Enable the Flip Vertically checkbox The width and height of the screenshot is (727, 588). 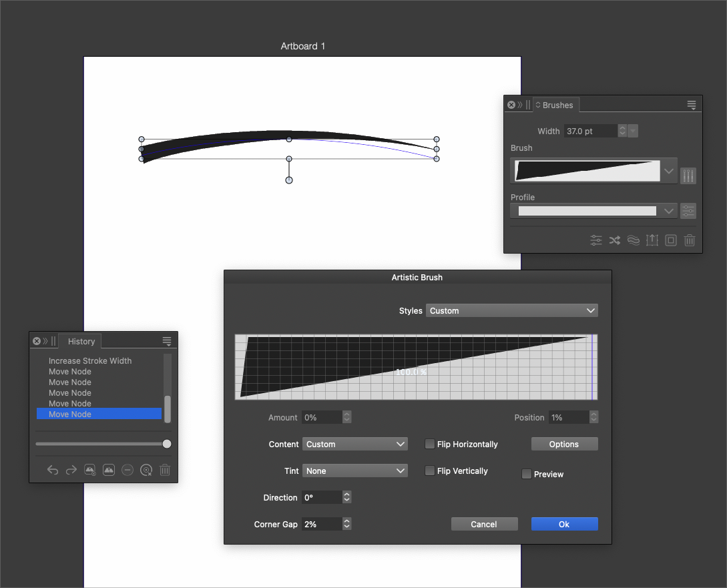pyautogui.click(x=431, y=471)
